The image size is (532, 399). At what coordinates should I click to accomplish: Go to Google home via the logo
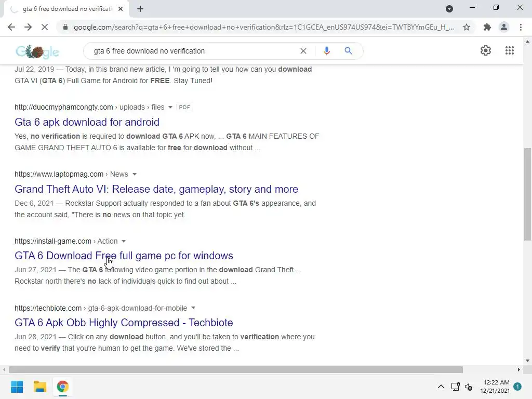pos(37,51)
